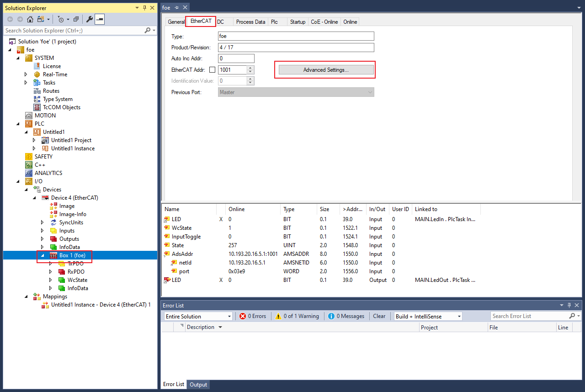Toggle the 0 Errors filter
This screenshot has height=392, width=585.
pyautogui.click(x=253, y=316)
